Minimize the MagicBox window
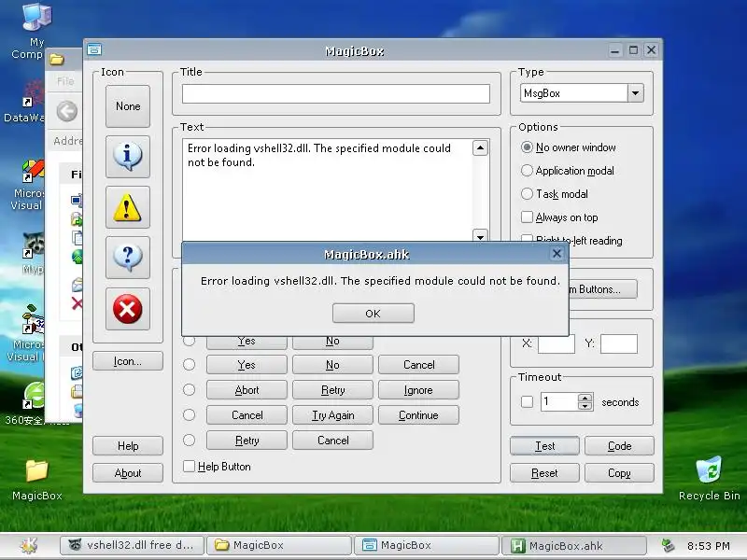The height and width of the screenshot is (560, 747). coord(615,50)
